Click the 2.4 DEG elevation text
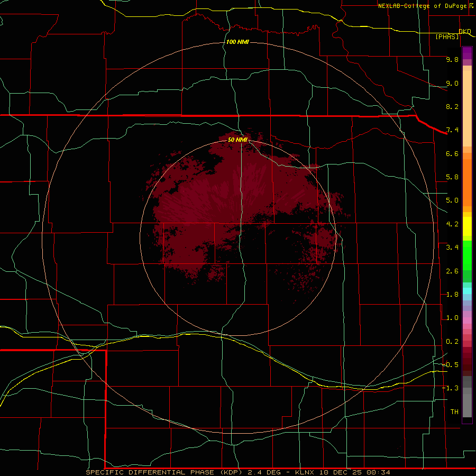Image resolution: width=476 pixels, height=476 pixels. coord(264,472)
